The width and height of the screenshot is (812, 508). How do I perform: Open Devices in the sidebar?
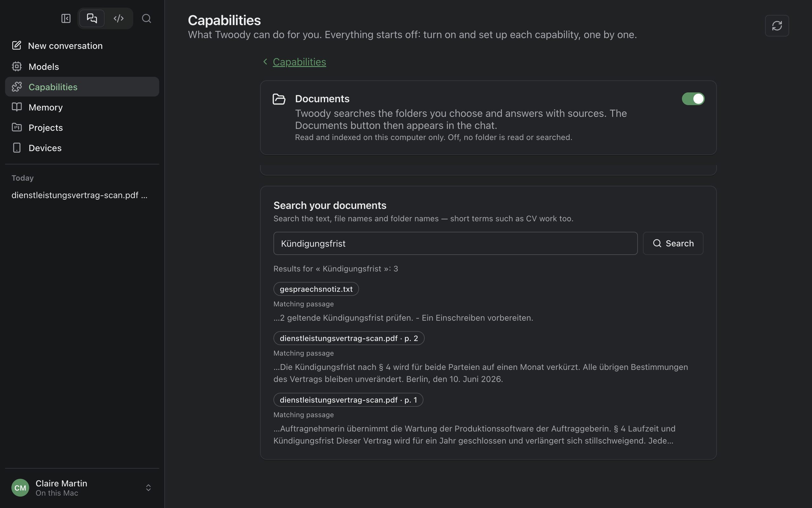[x=82, y=148]
